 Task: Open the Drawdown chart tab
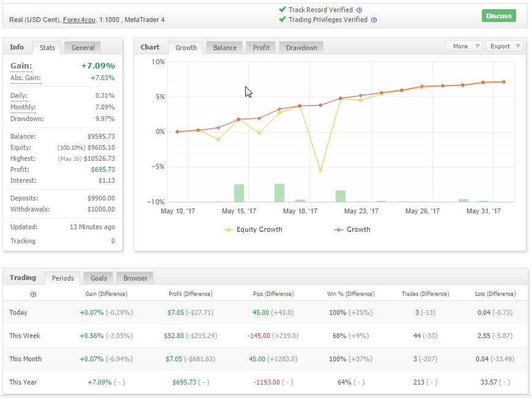click(x=301, y=48)
